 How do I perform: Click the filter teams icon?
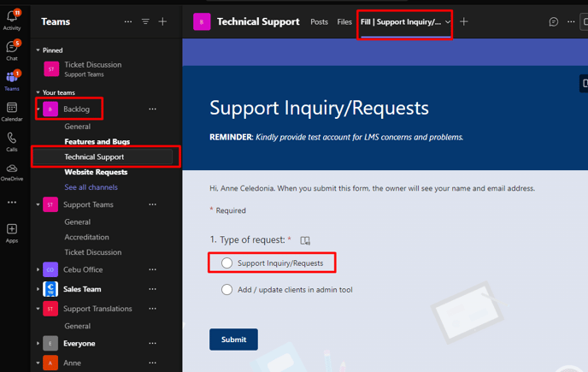tap(145, 21)
